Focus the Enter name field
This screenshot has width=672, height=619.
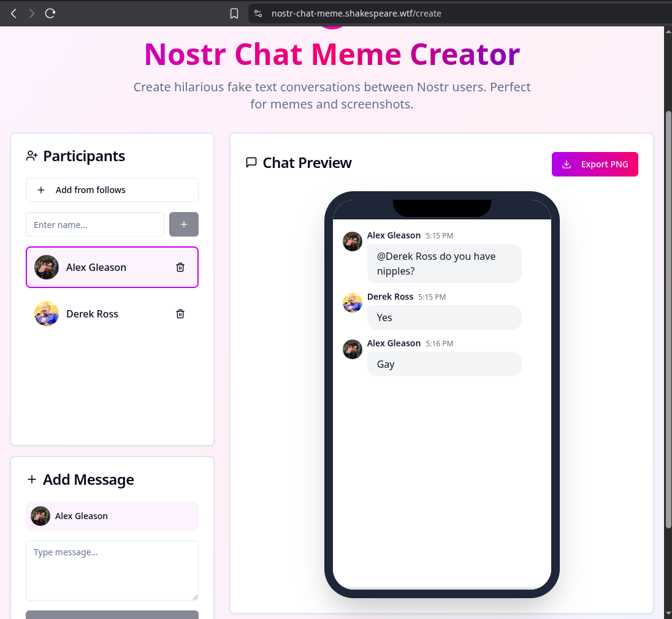95,224
